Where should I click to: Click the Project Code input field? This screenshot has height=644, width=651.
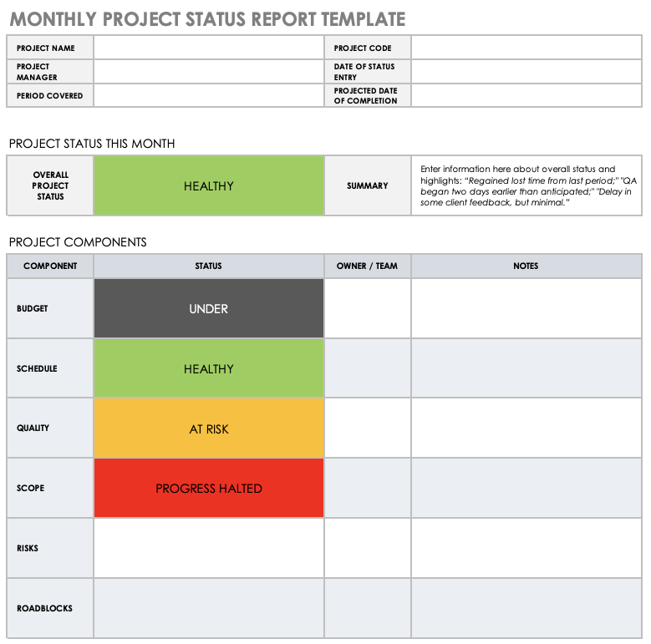click(526, 48)
